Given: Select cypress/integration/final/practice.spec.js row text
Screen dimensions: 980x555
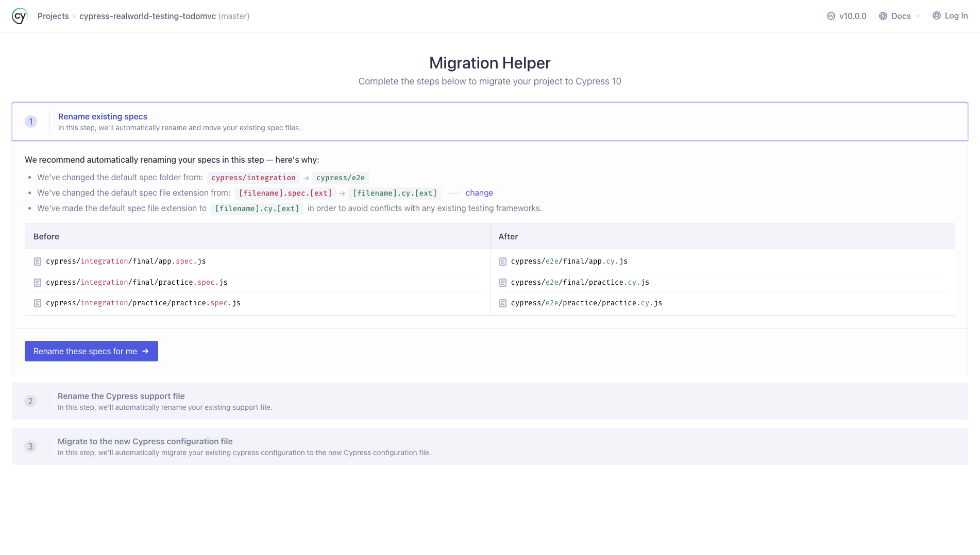Looking at the screenshot, I should pos(137,282).
